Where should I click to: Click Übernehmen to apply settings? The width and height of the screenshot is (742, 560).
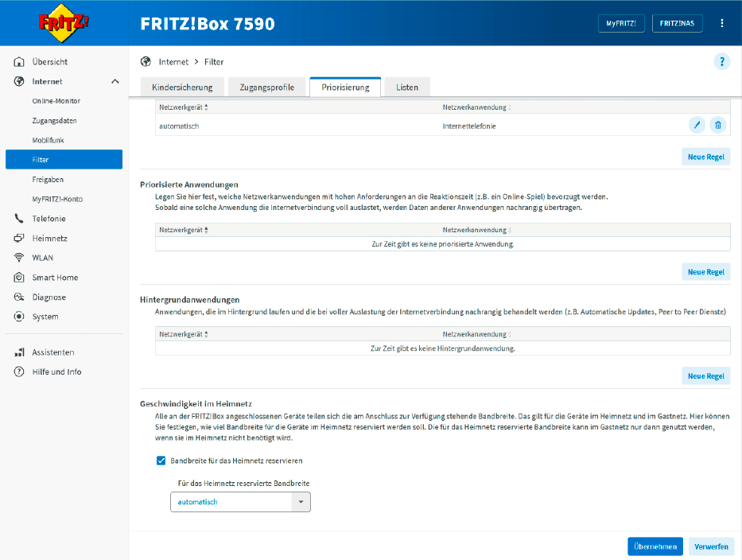coord(655,546)
